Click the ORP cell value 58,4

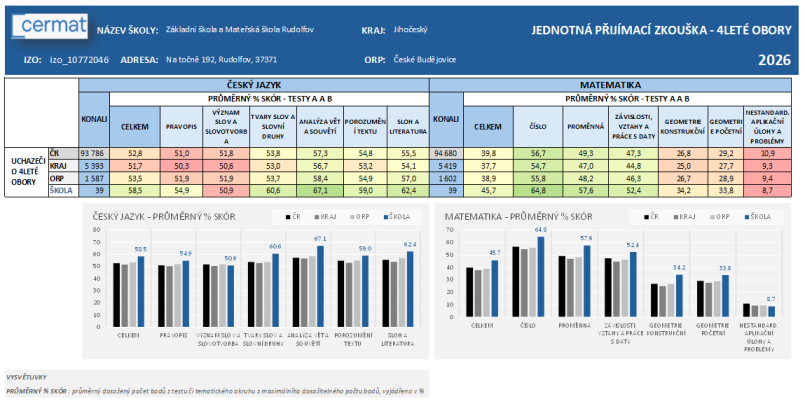[320, 178]
